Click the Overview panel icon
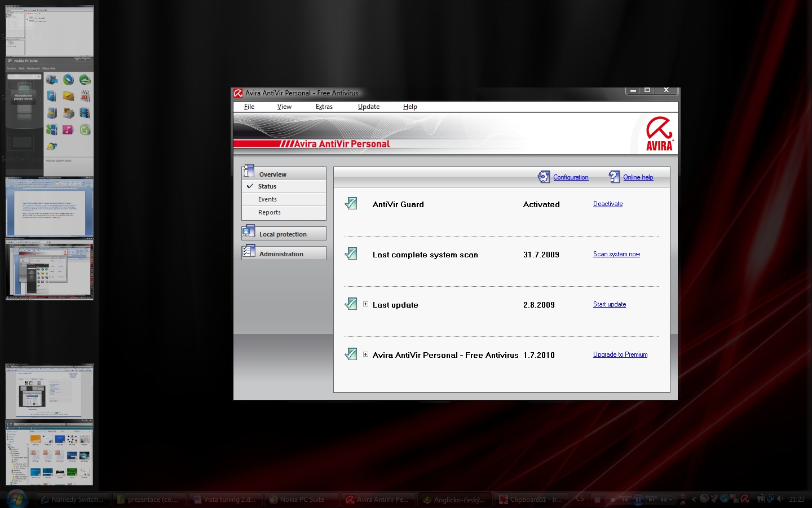 point(249,172)
